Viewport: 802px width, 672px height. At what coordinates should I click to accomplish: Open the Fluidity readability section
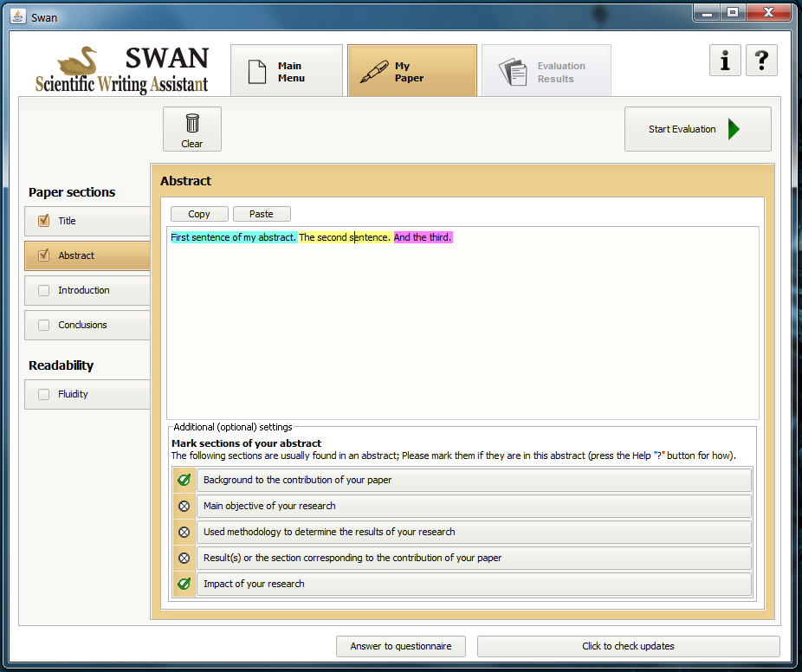tap(87, 394)
